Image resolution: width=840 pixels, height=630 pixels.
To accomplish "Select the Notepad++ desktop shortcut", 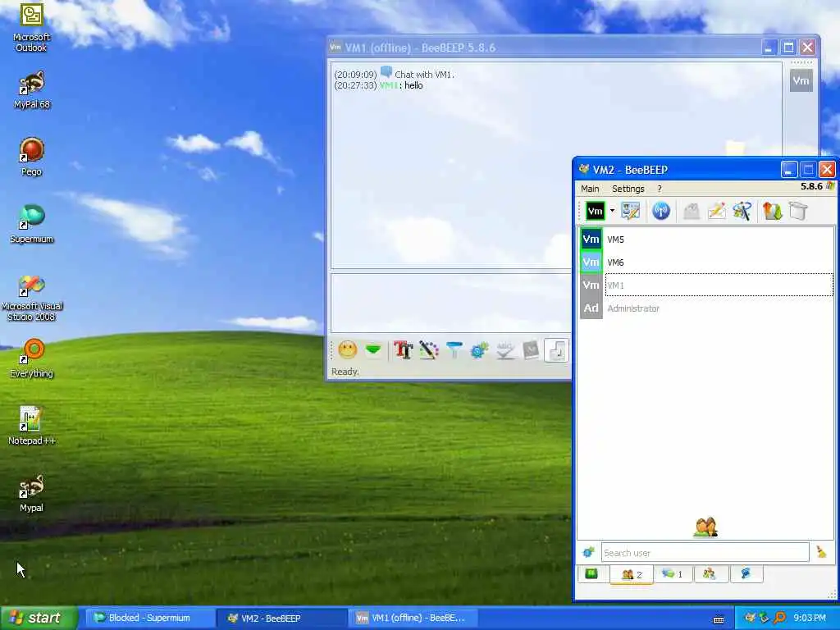I will point(31,426).
